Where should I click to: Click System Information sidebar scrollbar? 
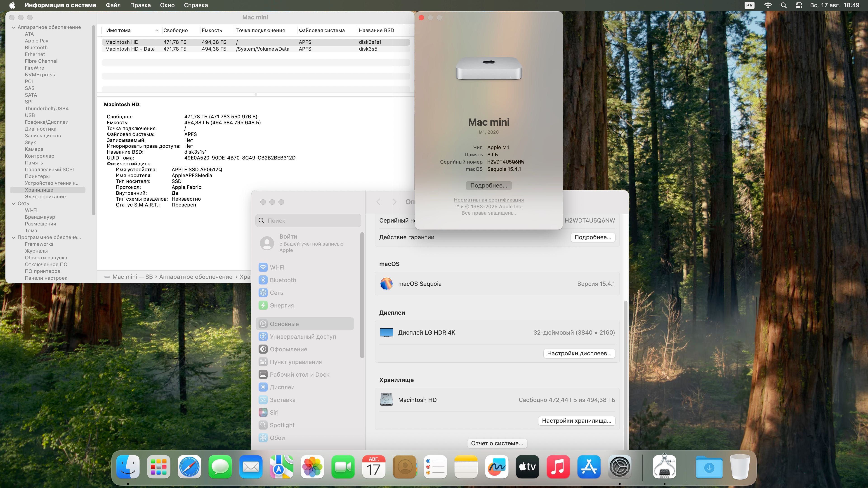coord(93,120)
